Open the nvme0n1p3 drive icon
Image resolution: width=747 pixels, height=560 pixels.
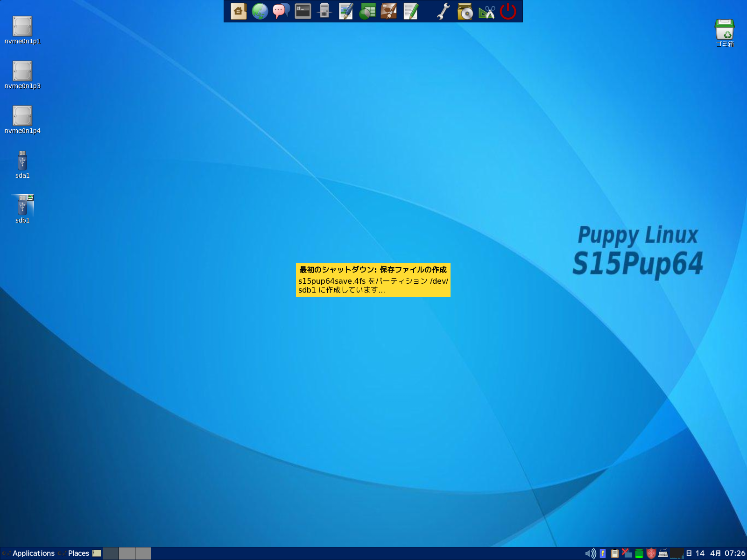(22, 71)
